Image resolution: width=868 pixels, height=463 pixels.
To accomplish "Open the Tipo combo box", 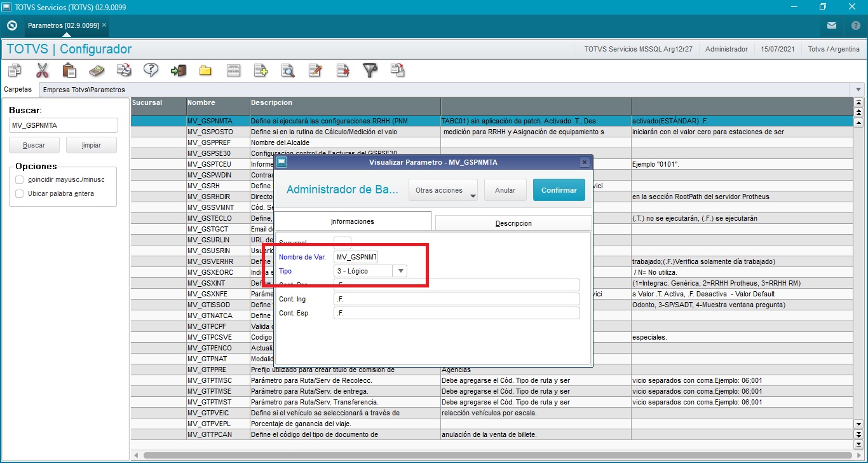I will coord(370,271).
